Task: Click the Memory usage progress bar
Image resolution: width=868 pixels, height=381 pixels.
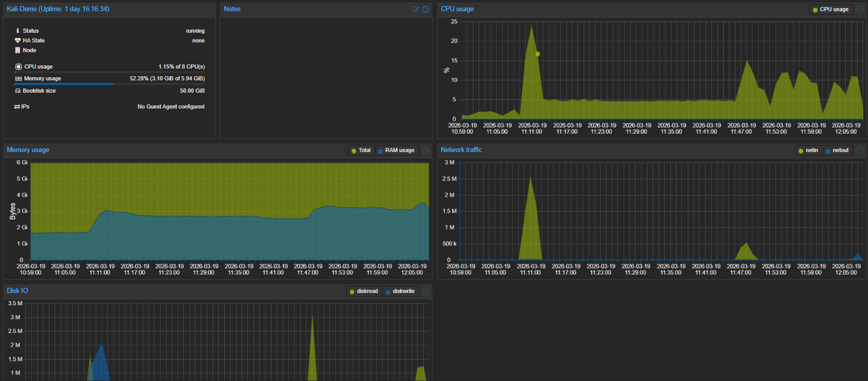Action: point(109,84)
